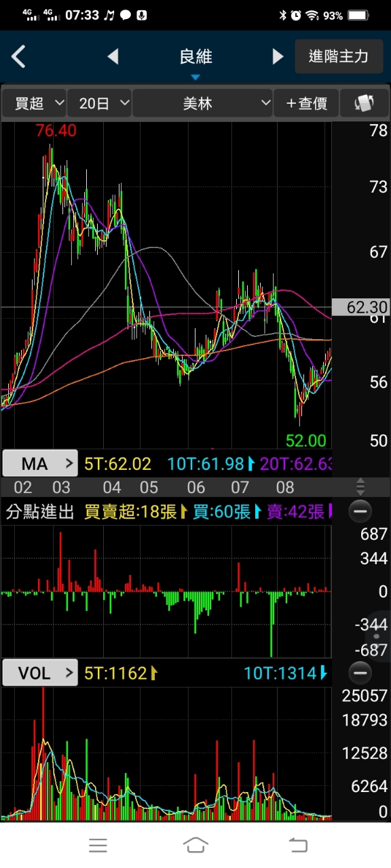Expand stock title 良維 dropdown arrow
The image size is (391, 868).
click(195, 77)
